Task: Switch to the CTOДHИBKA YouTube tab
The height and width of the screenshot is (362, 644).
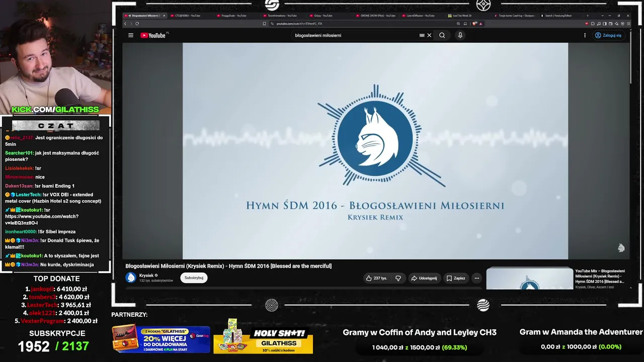Action: point(191,16)
